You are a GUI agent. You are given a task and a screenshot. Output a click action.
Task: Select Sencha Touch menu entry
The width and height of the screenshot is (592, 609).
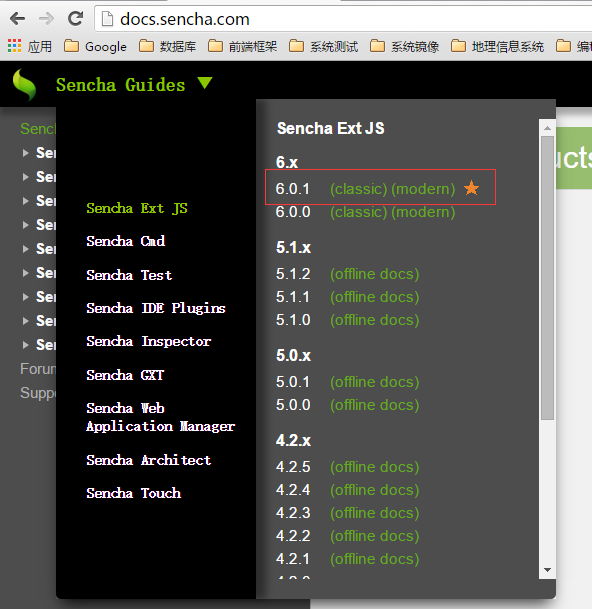pos(134,493)
